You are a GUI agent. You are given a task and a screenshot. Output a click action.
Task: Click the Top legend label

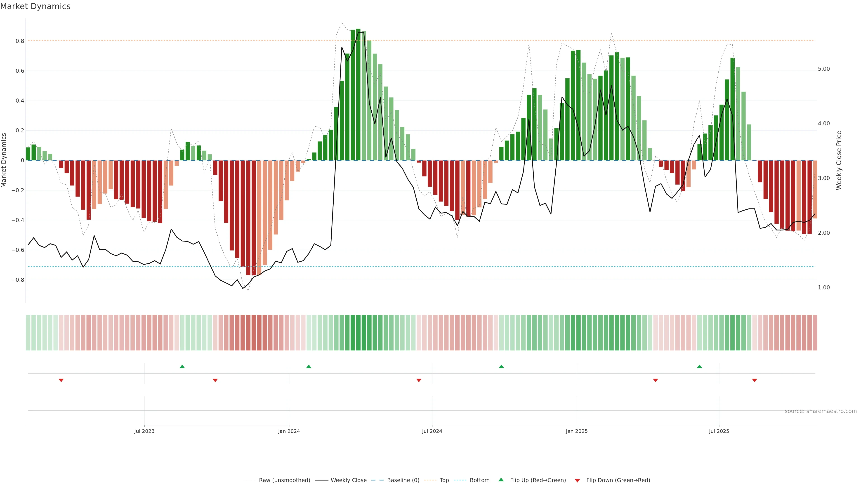point(444,480)
